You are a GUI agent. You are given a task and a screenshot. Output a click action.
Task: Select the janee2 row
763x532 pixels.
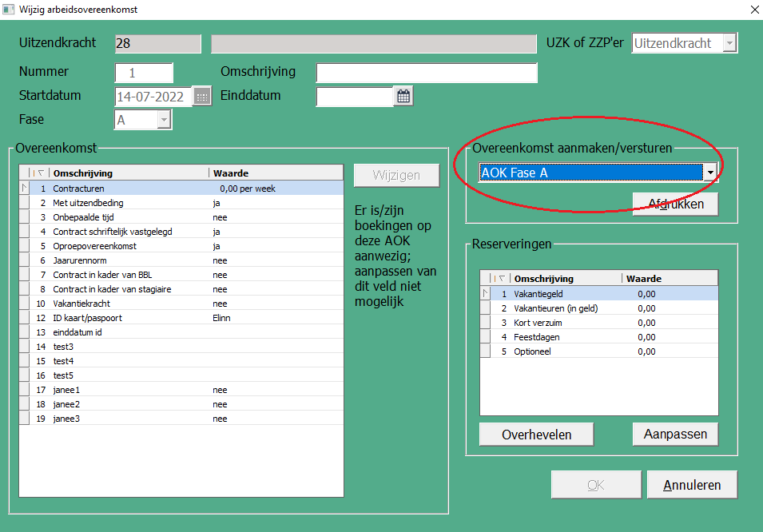pyautogui.click(x=181, y=404)
